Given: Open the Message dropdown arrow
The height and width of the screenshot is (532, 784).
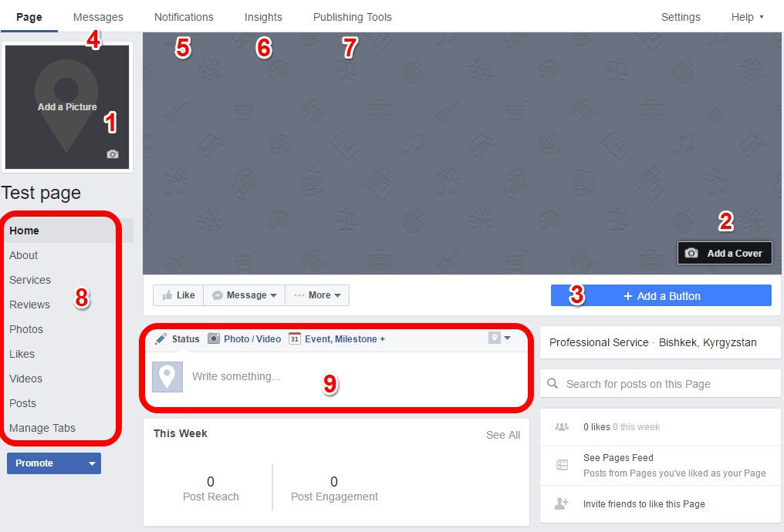Looking at the screenshot, I should coord(273,295).
